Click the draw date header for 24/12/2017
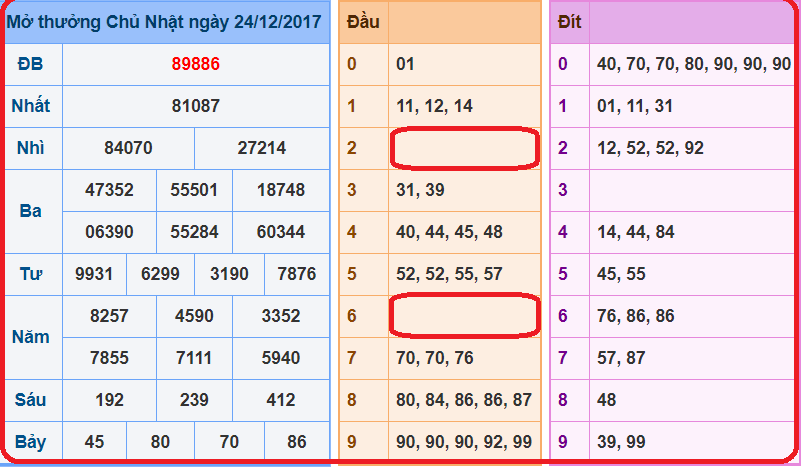The image size is (802, 467). [x=166, y=22]
